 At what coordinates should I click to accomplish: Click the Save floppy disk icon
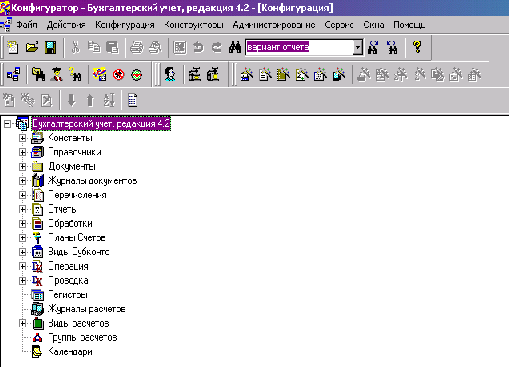click(51, 47)
